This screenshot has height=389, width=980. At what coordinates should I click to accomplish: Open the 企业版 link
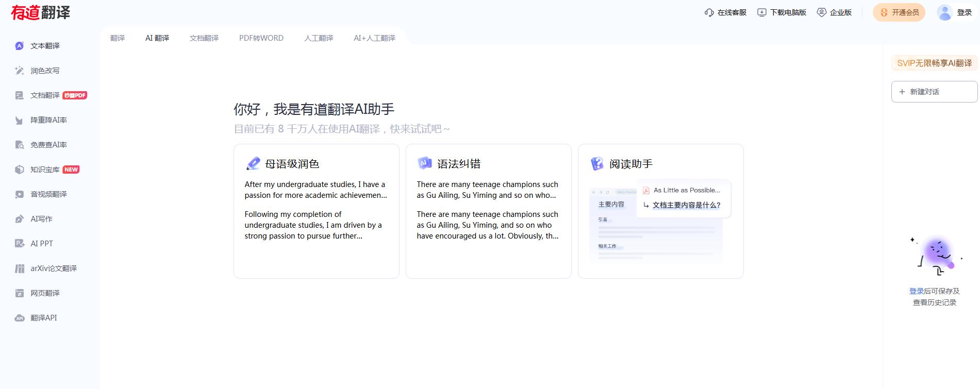(x=834, y=12)
